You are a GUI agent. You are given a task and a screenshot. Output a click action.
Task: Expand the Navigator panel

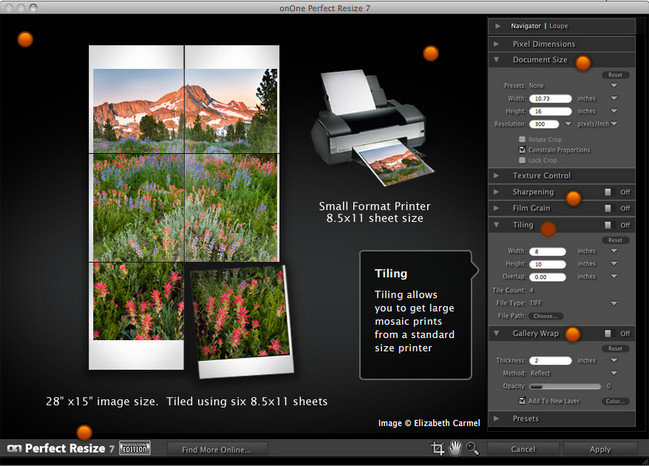click(498, 26)
